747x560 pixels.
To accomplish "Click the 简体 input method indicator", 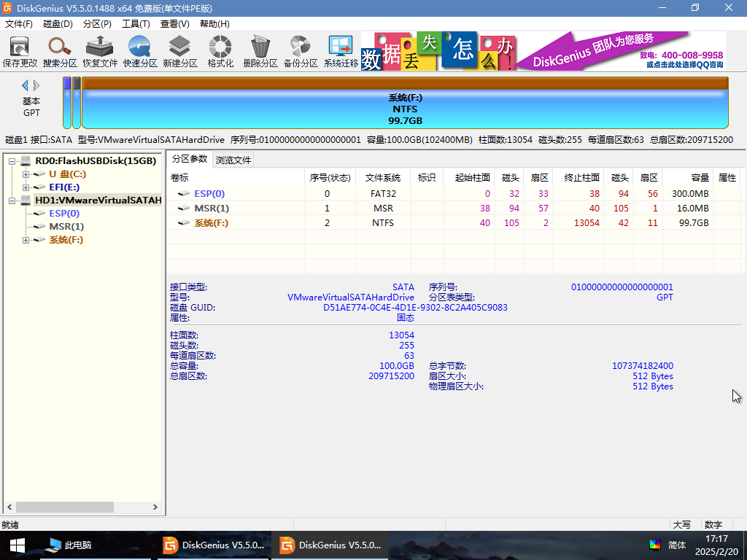I will tap(677, 545).
